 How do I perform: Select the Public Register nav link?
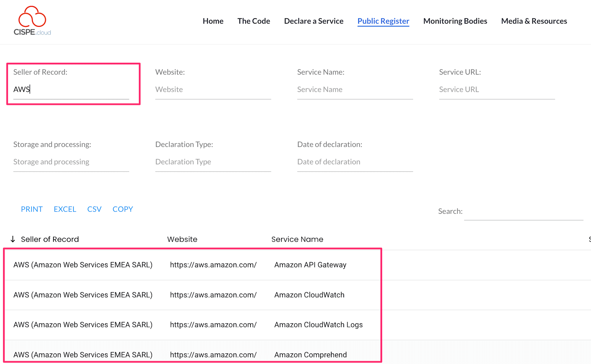pos(383,21)
